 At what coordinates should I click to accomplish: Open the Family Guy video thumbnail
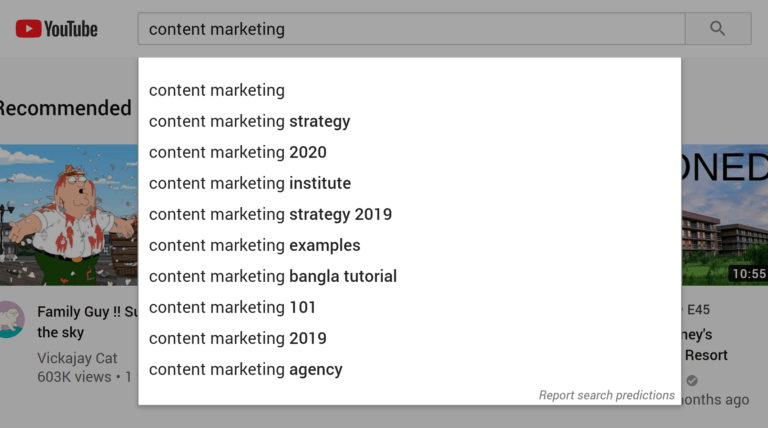[x=68, y=215]
